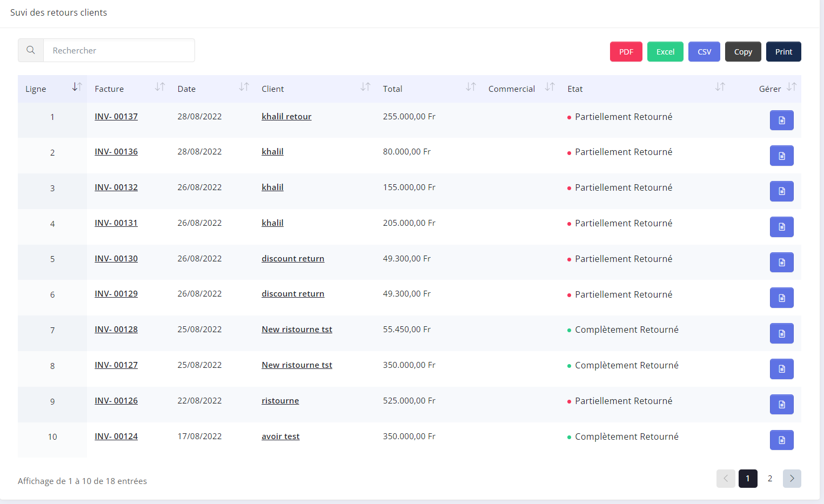Sort table by Date column
Screen dimensions: 824x504
(244, 87)
